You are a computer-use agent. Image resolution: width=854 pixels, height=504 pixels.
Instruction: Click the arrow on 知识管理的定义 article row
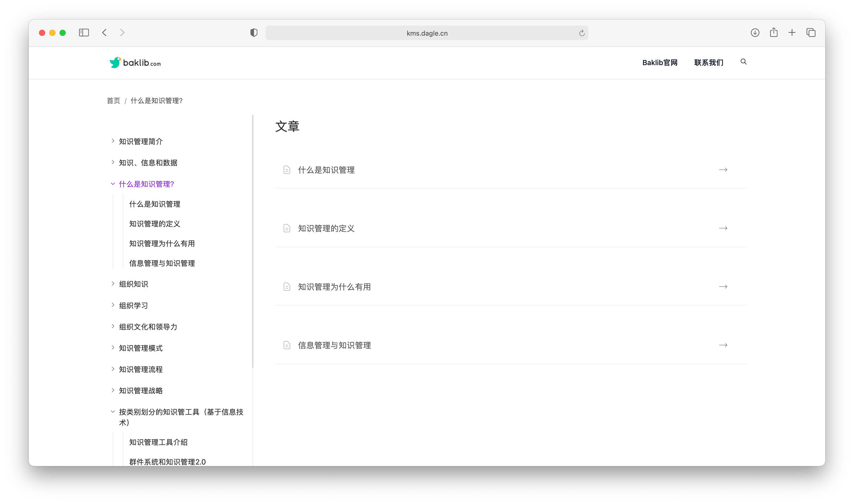point(723,228)
